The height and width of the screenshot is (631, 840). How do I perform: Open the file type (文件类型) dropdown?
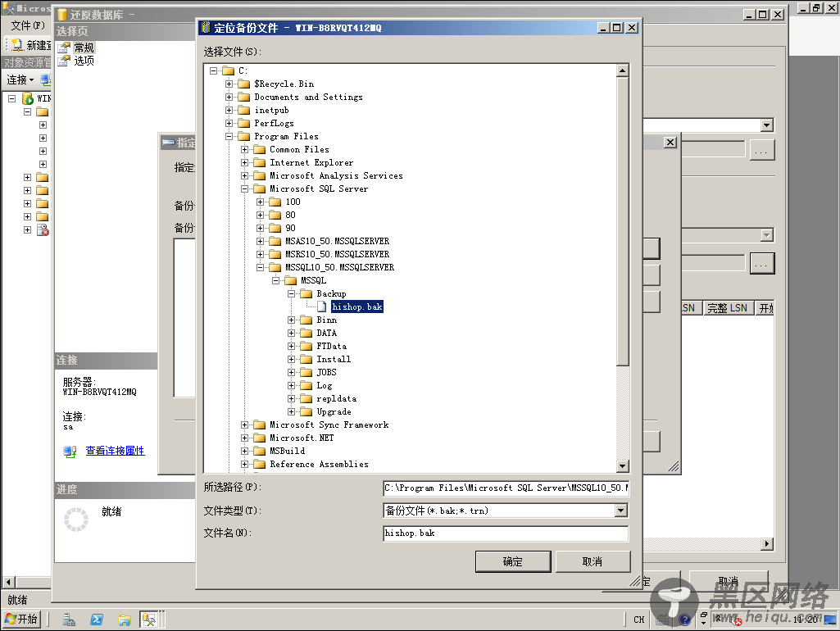coord(621,511)
